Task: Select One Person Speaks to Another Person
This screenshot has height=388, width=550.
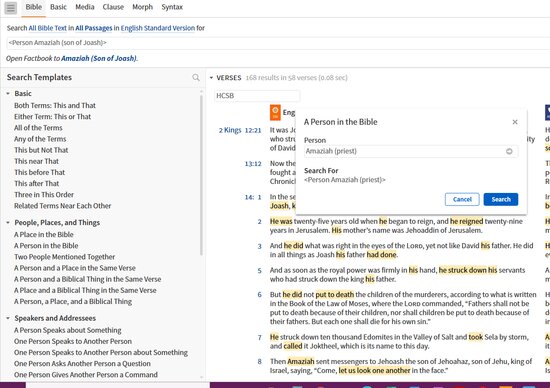Action: (73, 341)
